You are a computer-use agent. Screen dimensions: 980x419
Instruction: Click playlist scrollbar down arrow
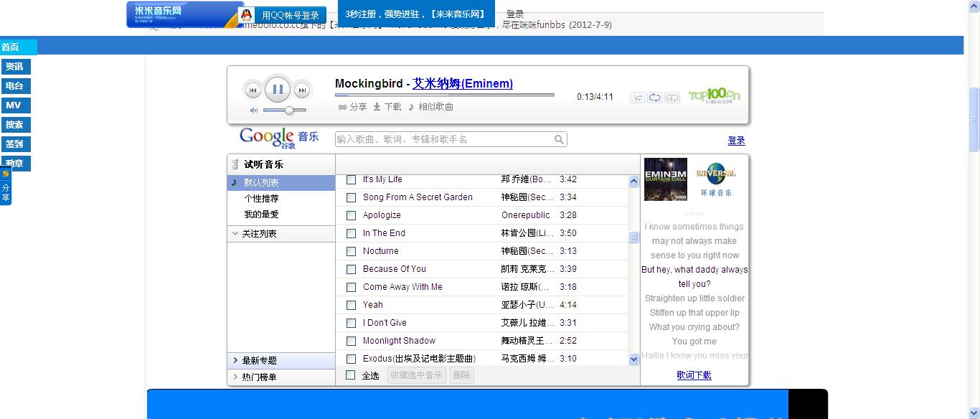pyautogui.click(x=633, y=359)
